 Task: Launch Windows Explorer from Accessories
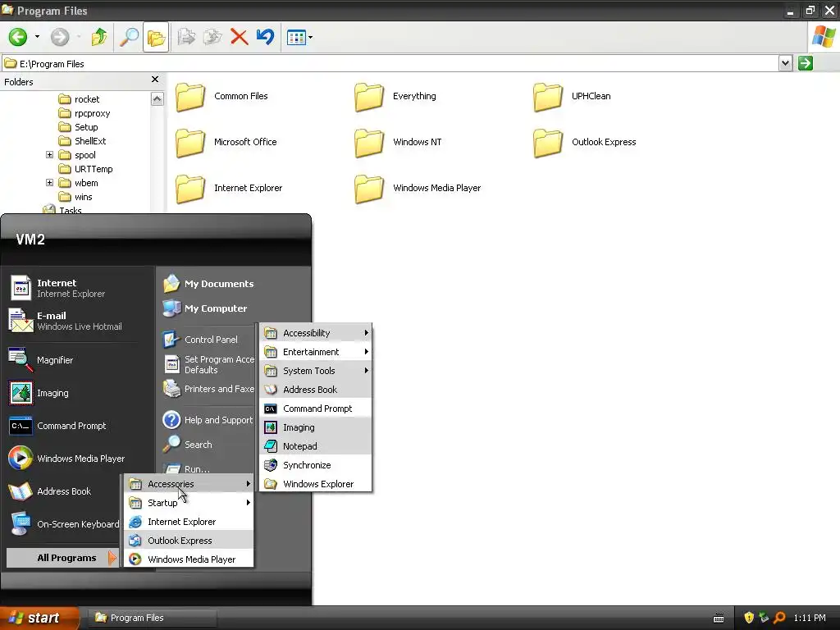click(316, 484)
